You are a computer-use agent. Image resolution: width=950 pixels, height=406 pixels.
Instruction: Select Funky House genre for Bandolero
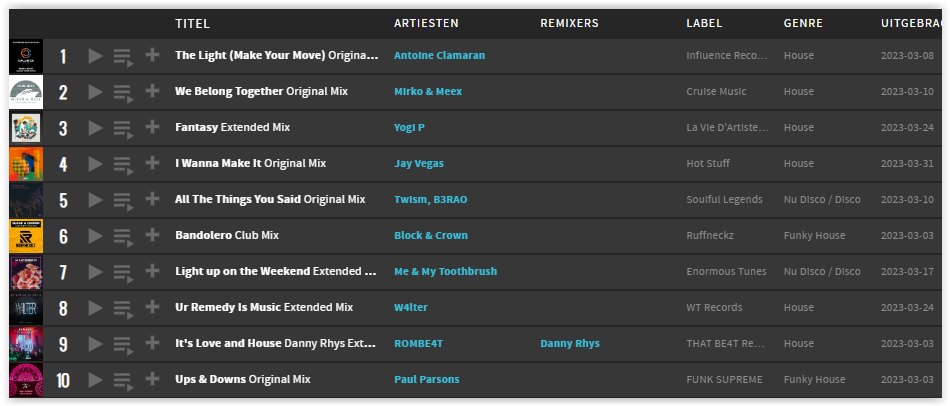814,235
